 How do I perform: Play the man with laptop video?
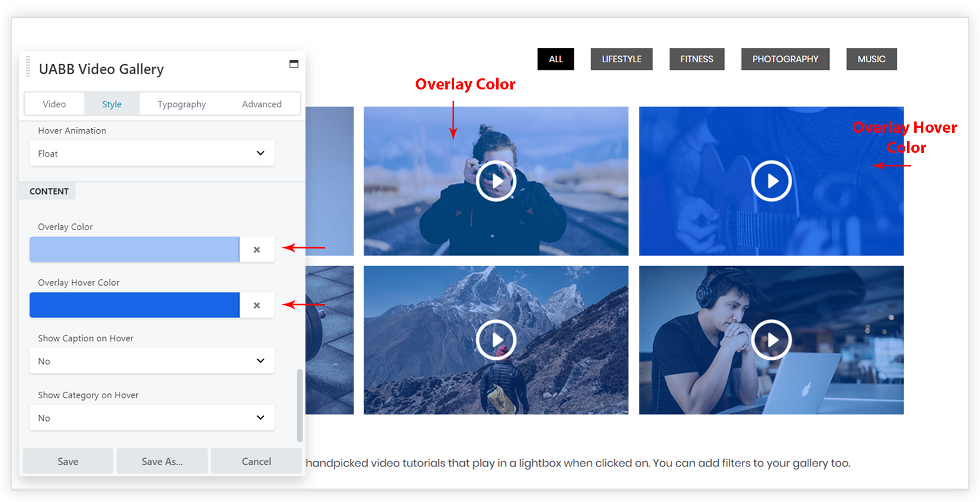[771, 340]
